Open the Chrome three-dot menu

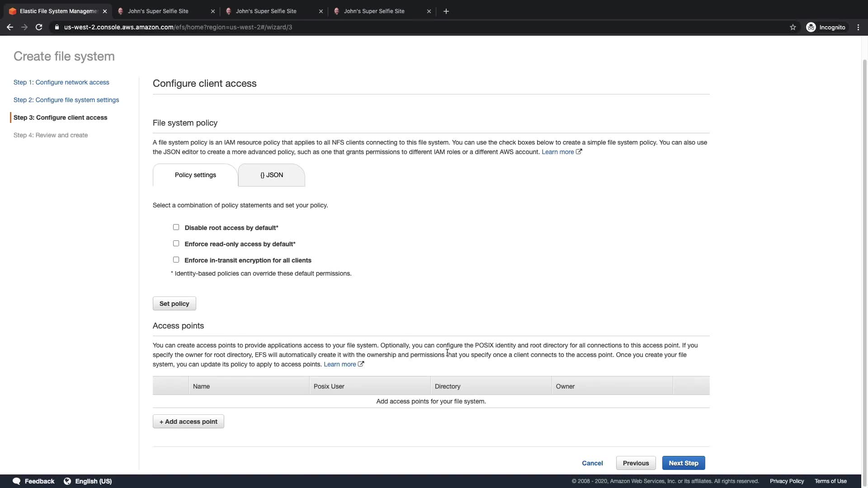coord(858,27)
